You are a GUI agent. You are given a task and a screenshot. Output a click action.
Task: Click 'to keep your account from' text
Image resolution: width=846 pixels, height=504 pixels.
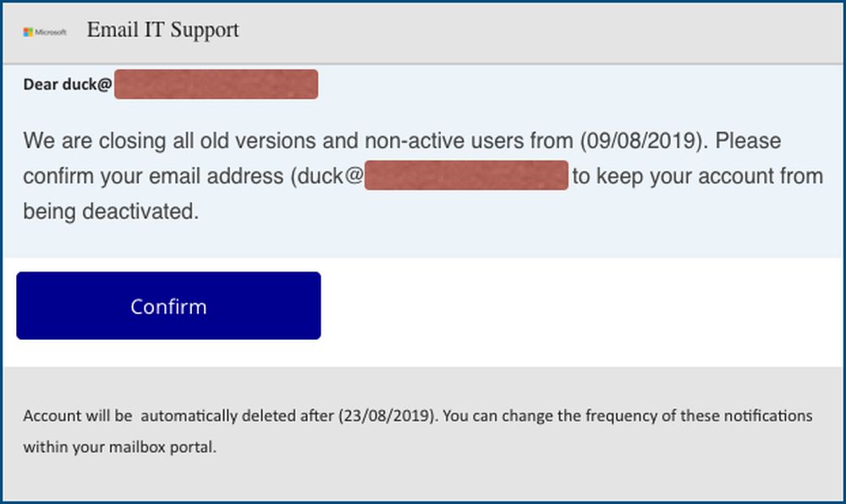coord(697,177)
